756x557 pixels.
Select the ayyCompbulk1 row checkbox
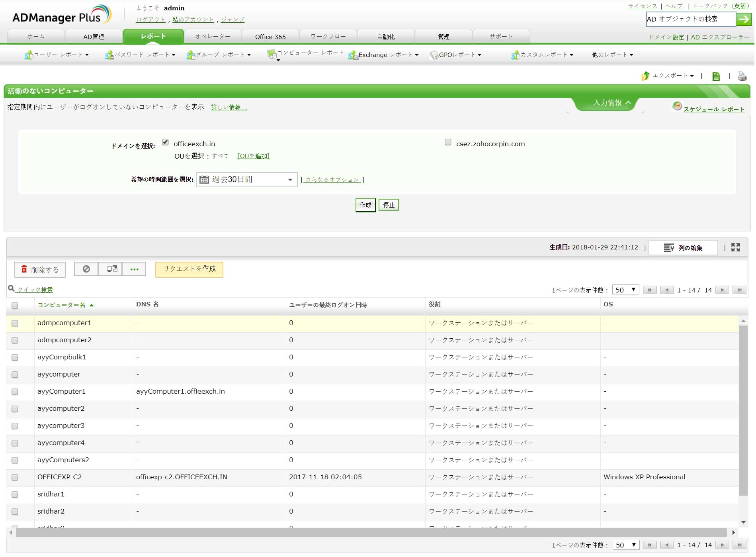(15, 359)
